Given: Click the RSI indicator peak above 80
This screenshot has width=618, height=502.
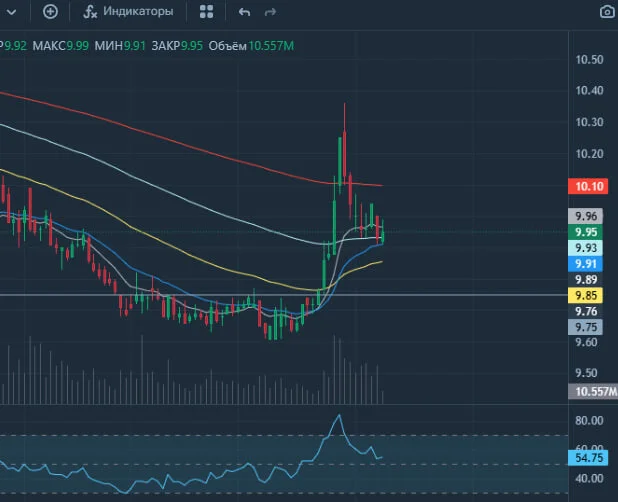Looking at the screenshot, I should (x=339, y=415).
